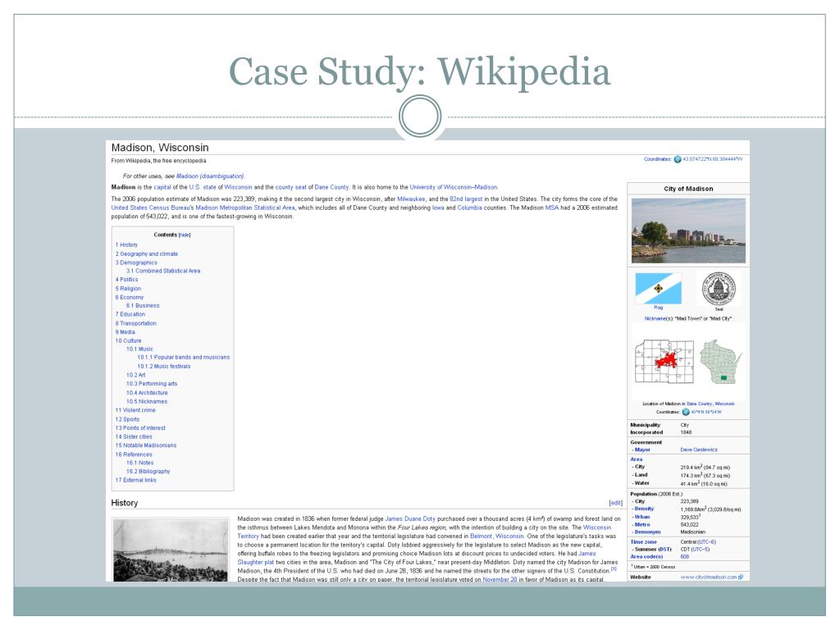
Task: Jump to '11 Violent crime' in the contents
Action: [135, 410]
